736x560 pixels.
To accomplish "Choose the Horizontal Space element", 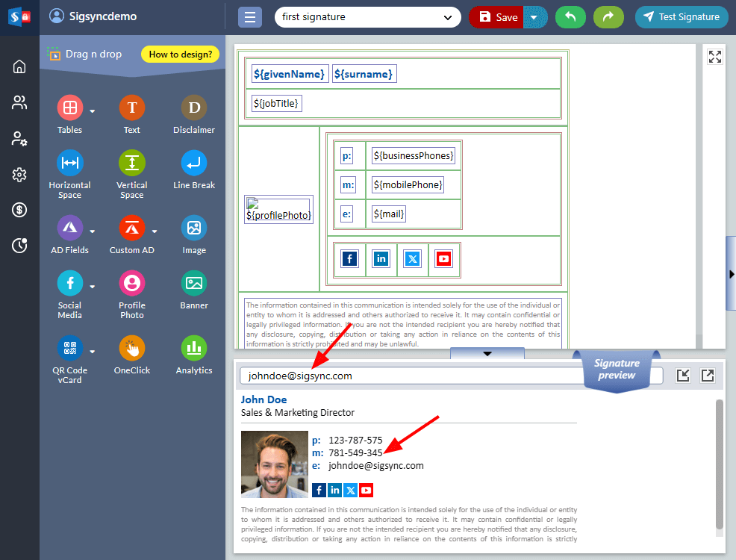I will [x=69, y=164].
